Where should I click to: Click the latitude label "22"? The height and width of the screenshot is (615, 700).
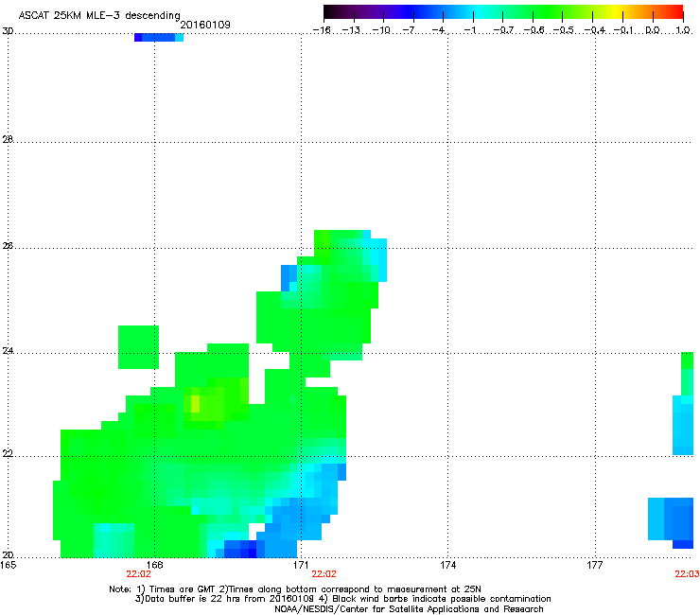pos(8,454)
